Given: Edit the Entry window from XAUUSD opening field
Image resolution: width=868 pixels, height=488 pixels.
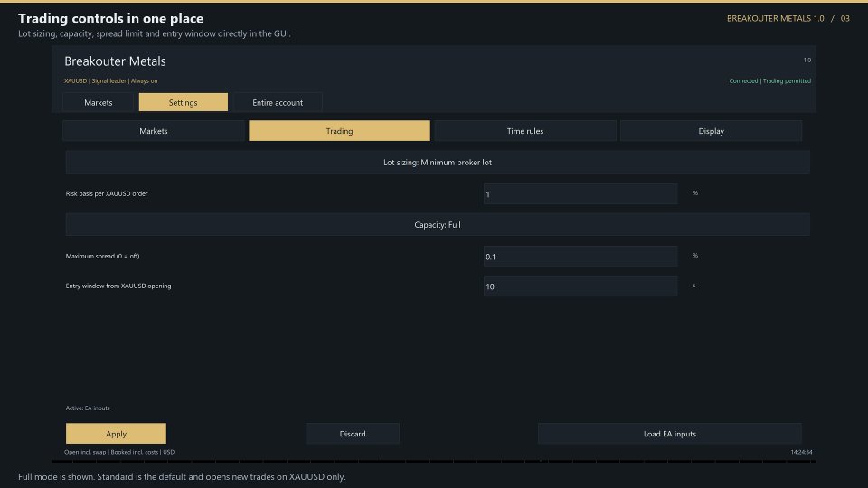Looking at the screenshot, I should [x=580, y=286].
